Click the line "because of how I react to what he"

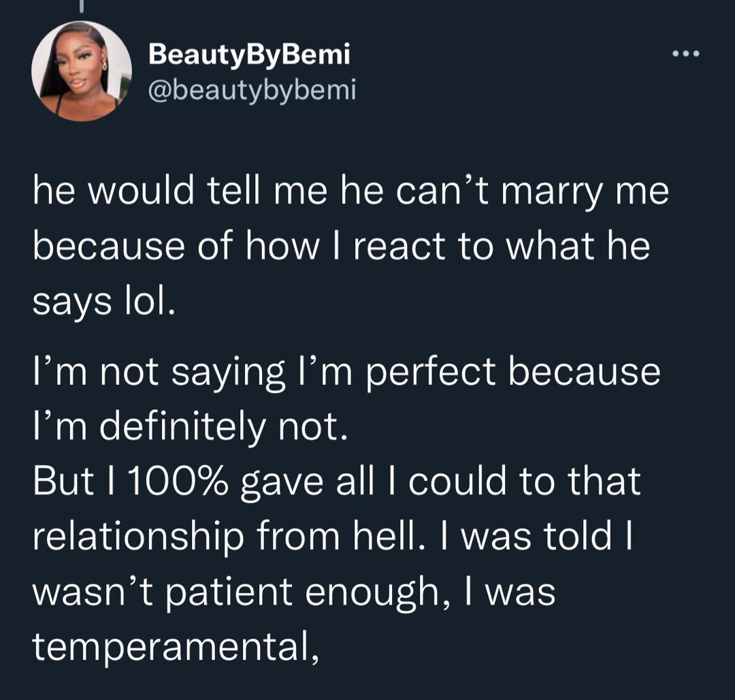click(x=341, y=246)
